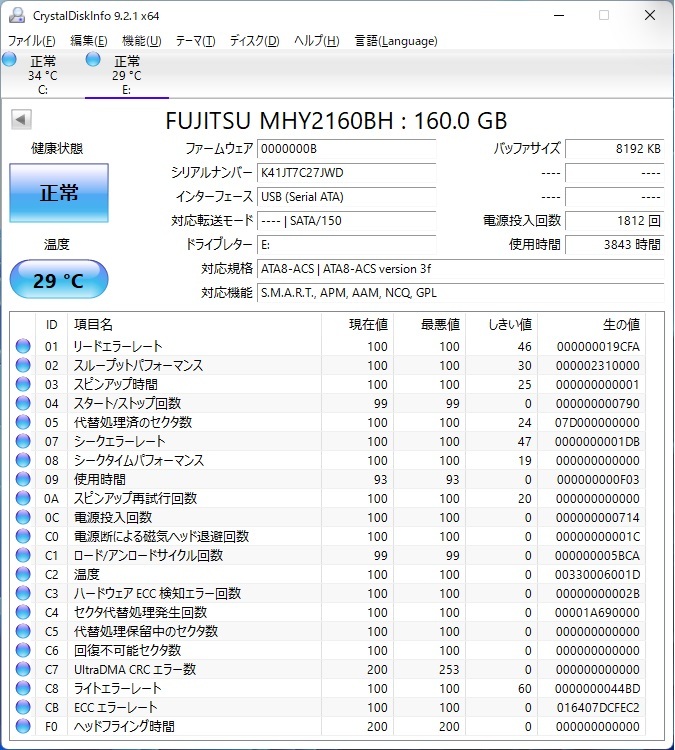
Task: Click status icon for ID 02 スループットパフォーマンス
Action: (23, 365)
